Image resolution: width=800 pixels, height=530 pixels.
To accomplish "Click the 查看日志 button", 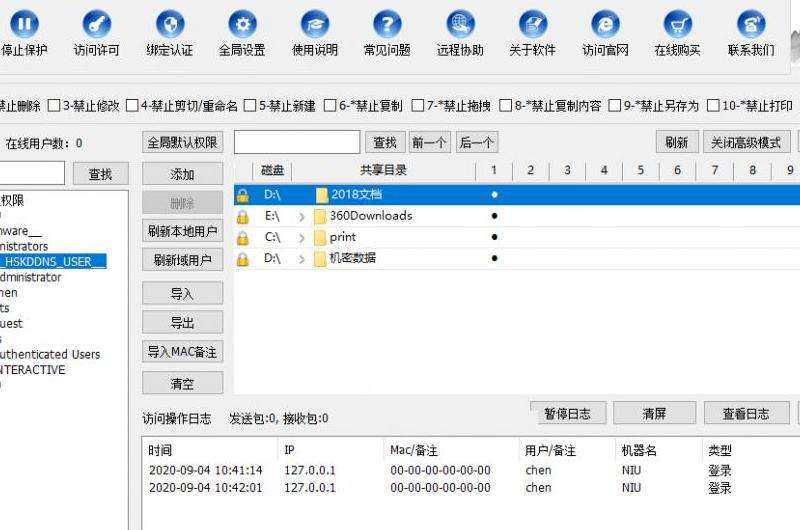I will pos(746,414).
